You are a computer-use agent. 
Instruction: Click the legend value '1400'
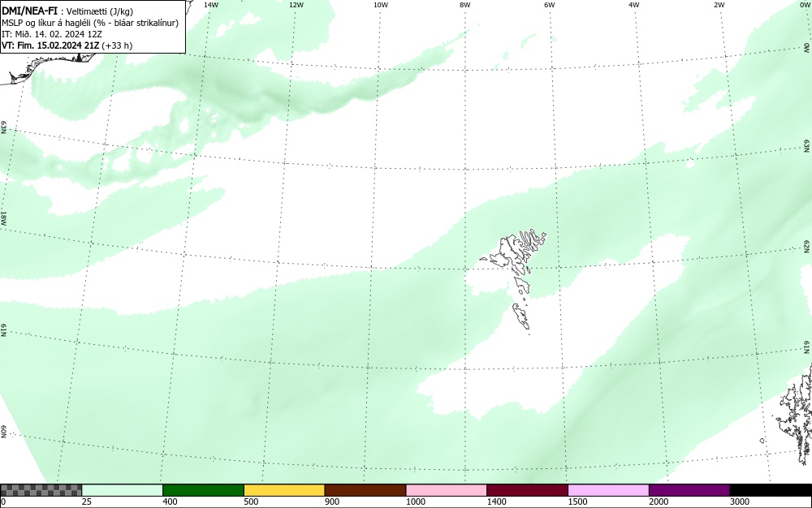497,502
